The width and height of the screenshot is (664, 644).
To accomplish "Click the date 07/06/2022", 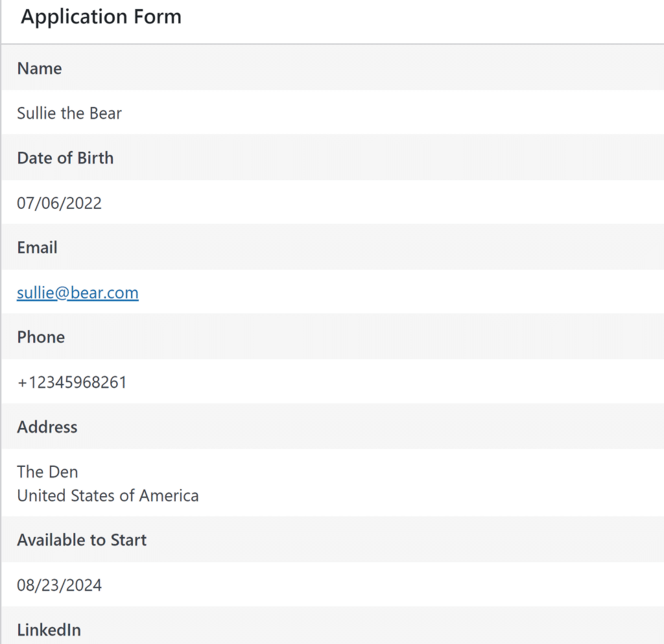I will (59, 203).
